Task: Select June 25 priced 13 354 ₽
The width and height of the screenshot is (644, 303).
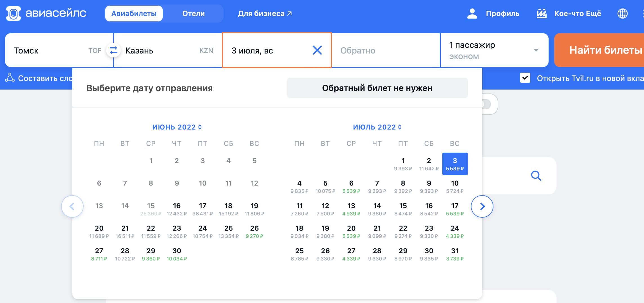Action: [229, 231]
